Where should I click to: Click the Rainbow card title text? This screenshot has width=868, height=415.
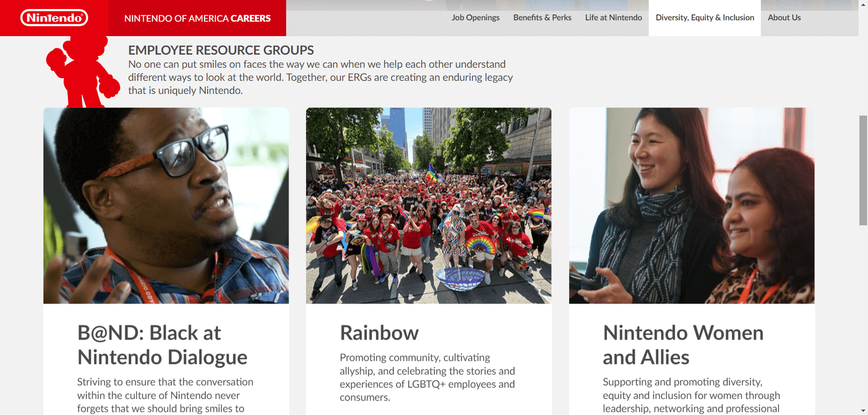379,333
